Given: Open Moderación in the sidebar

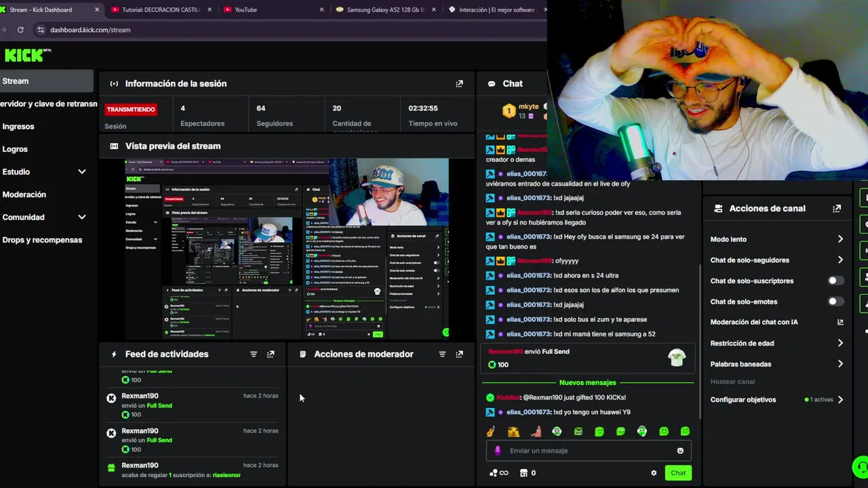Looking at the screenshot, I should point(24,195).
